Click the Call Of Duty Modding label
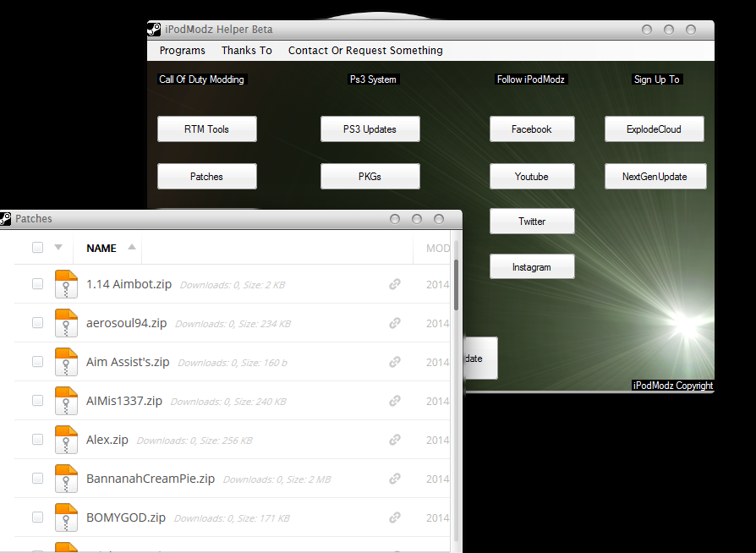 pyautogui.click(x=201, y=79)
